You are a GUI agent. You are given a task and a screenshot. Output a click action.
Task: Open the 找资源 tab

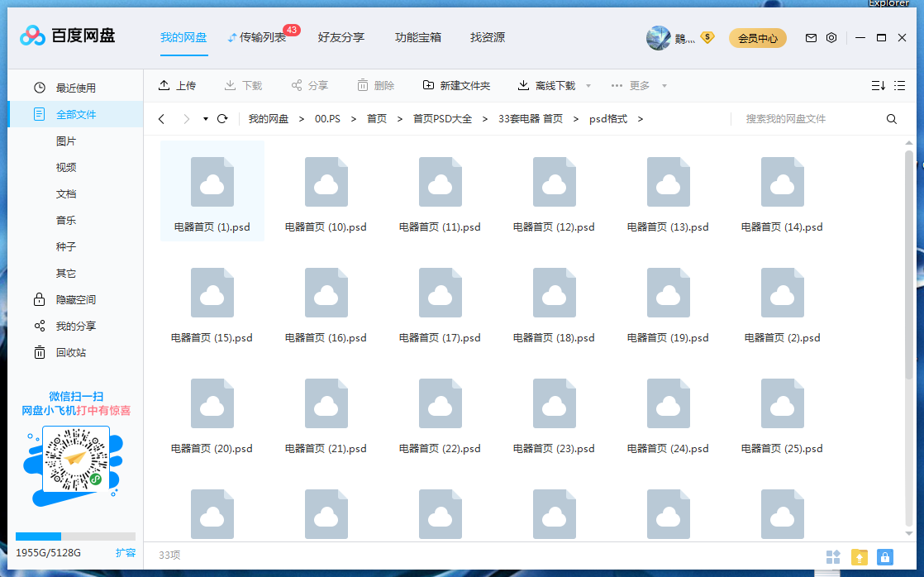pos(488,38)
